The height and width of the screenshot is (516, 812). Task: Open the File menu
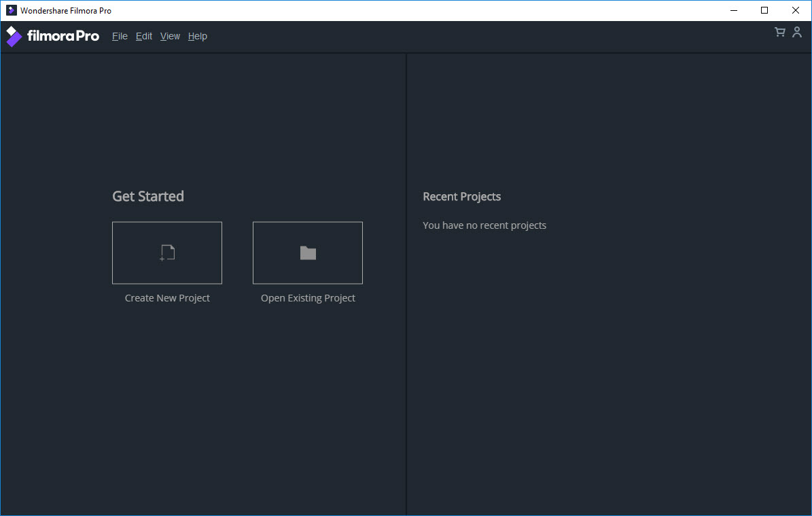pos(120,36)
